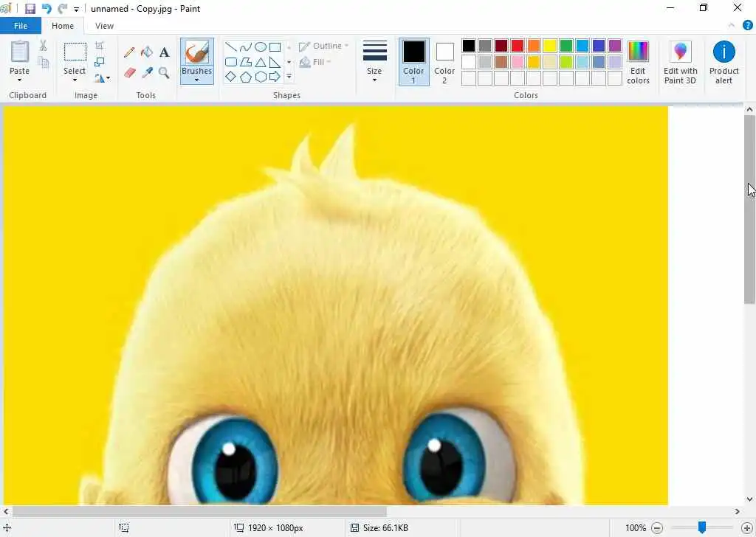
Task: Click the Size: 66.1KB status text
Action: click(x=385, y=528)
